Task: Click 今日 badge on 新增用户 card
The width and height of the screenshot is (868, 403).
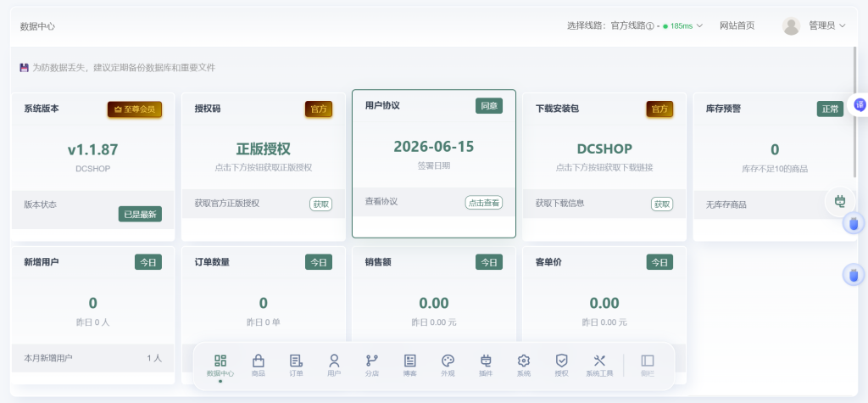Action: point(148,262)
